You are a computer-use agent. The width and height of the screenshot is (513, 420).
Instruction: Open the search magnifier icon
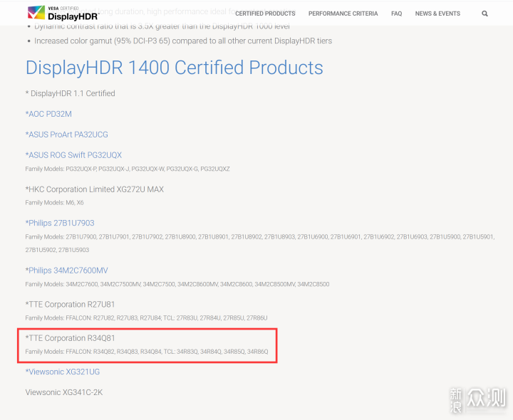point(484,14)
